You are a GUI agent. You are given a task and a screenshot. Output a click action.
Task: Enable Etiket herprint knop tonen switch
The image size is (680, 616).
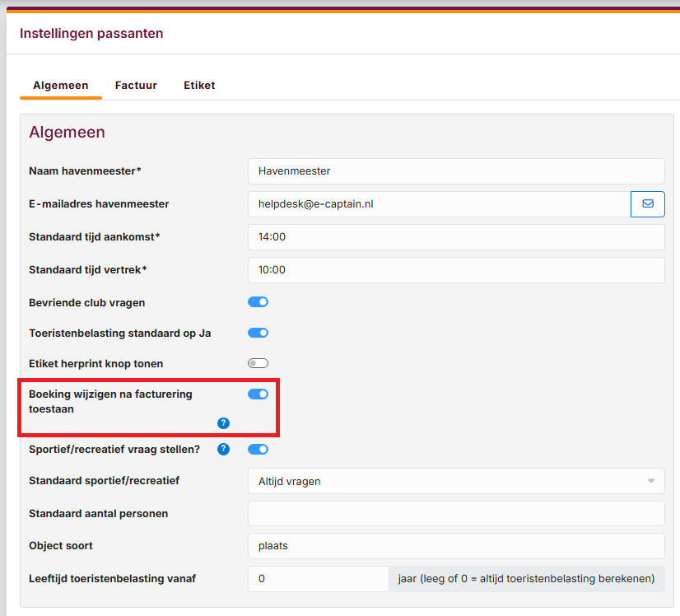coord(258,363)
